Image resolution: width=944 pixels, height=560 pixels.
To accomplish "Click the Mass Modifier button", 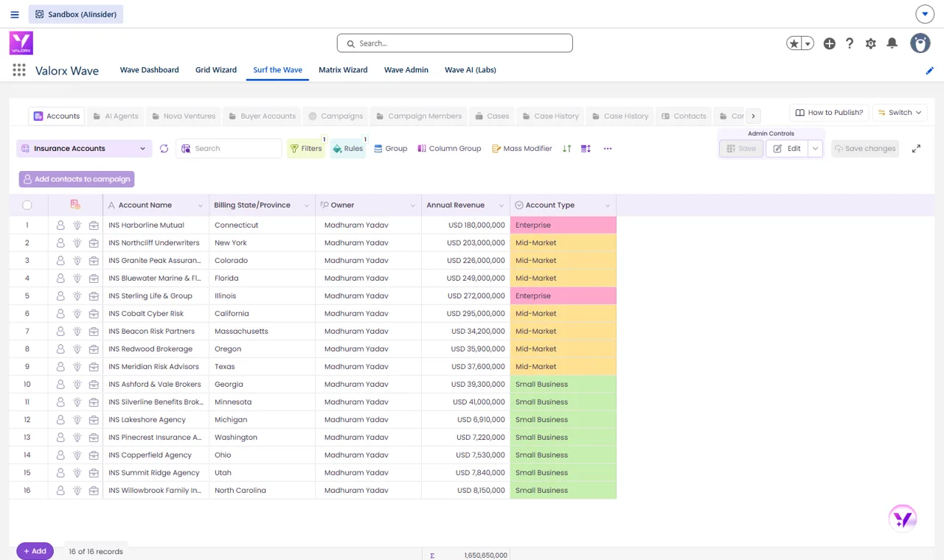I will [x=522, y=149].
